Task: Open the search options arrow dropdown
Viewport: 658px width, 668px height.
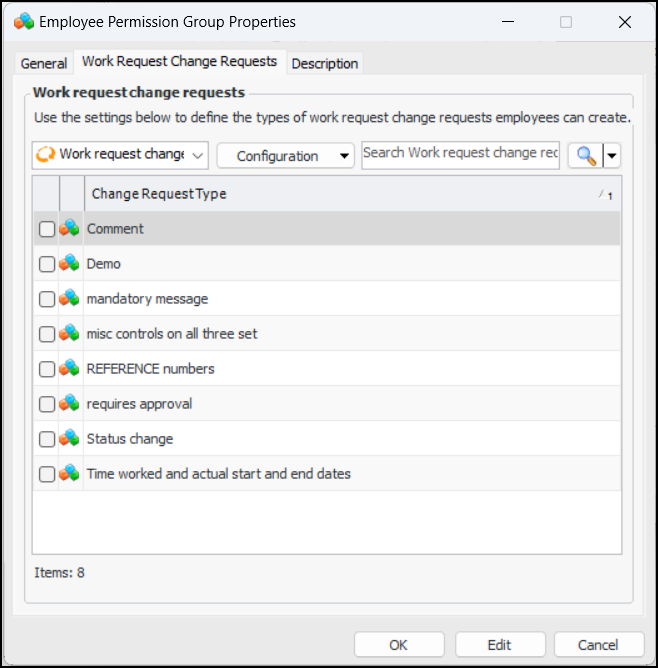Action: [612, 155]
